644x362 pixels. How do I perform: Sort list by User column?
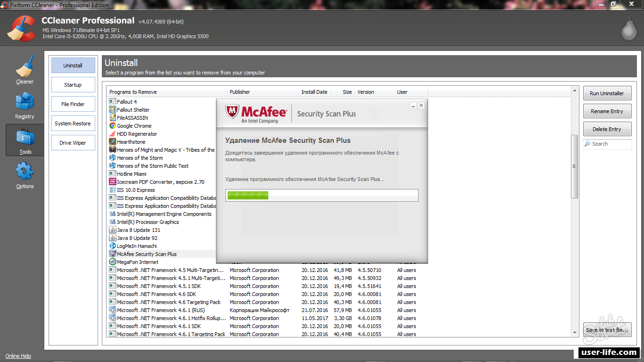pyautogui.click(x=411, y=92)
